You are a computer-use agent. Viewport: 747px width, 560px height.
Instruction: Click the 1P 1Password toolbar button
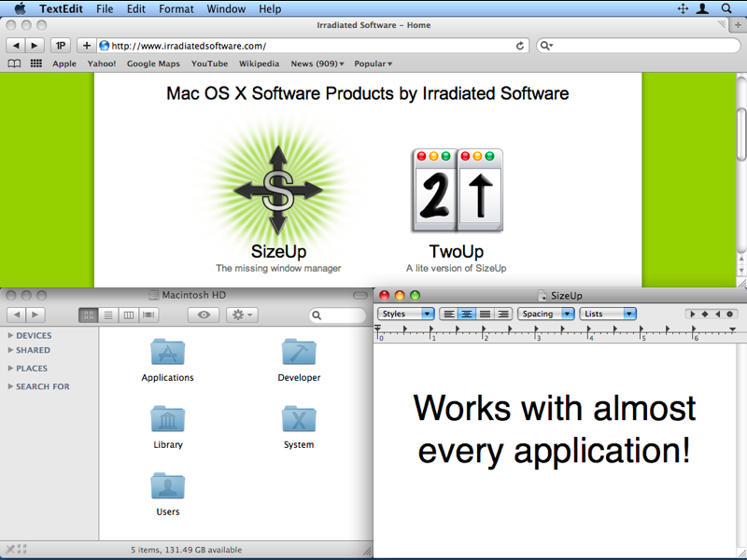click(x=61, y=46)
